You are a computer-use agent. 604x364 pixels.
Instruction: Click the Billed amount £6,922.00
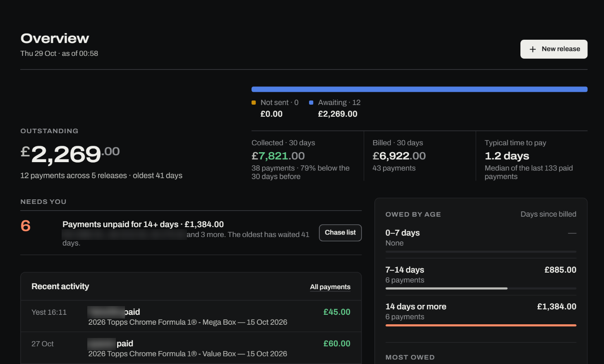click(x=399, y=156)
